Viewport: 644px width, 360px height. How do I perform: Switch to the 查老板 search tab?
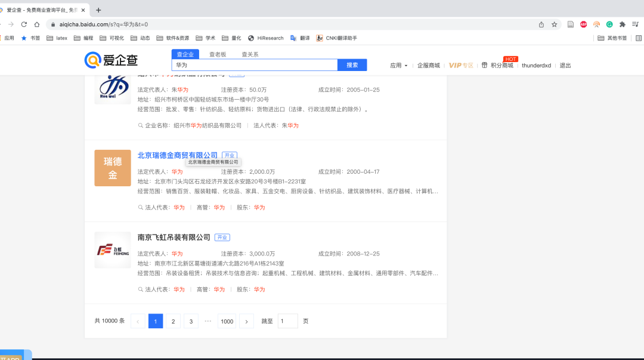(217, 54)
